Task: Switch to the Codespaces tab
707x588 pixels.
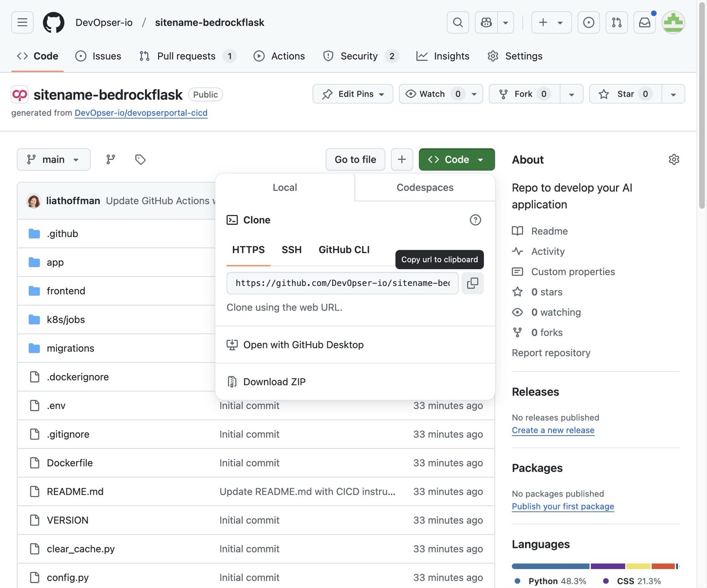Action: (425, 187)
